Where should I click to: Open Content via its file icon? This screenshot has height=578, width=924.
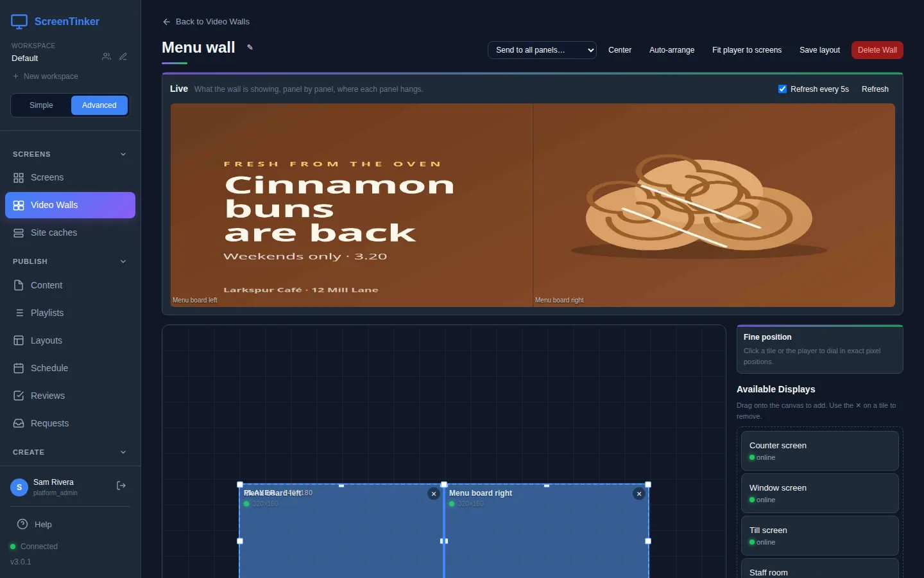pos(19,286)
